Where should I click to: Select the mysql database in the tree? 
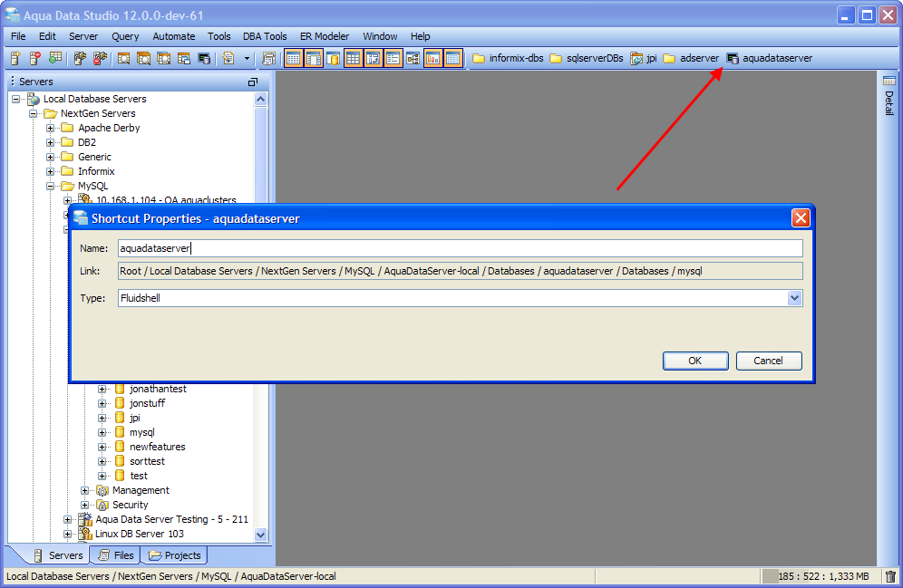click(142, 433)
